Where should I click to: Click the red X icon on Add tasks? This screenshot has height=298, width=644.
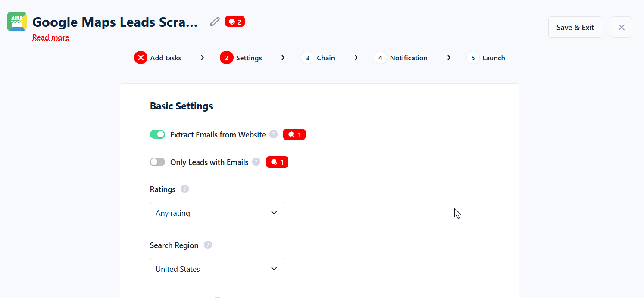tap(141, 58)
